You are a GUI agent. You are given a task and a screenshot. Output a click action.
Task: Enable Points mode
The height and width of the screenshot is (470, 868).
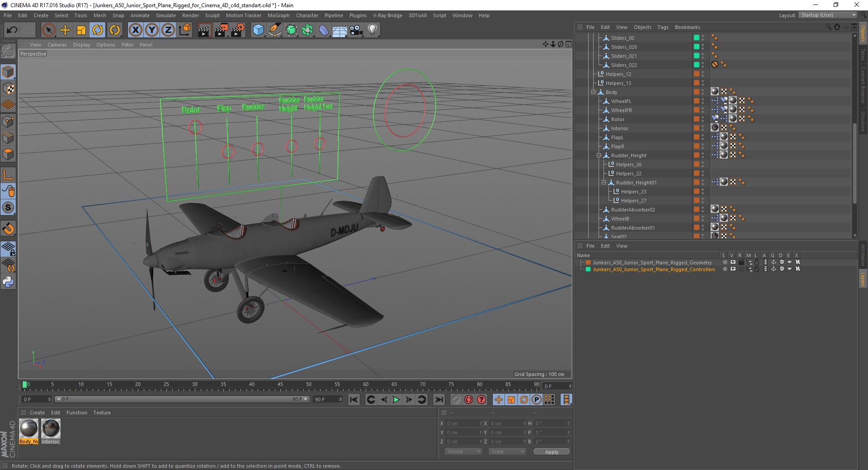(8, 122)
